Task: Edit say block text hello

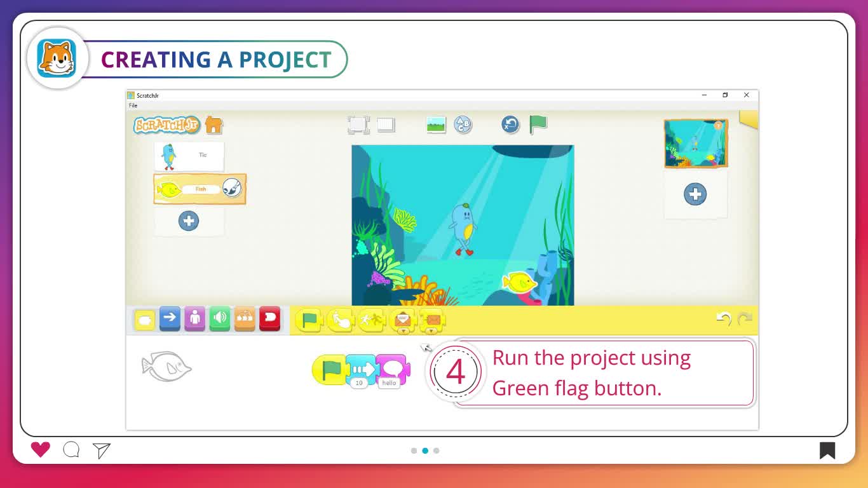Action: pyautogui.click(x=389, y=383)
